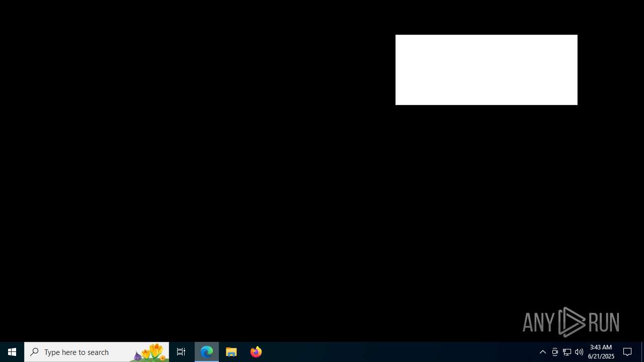Switch to Microsoft Edge in taskbar

pyautogui.click(x=207, y=352)
